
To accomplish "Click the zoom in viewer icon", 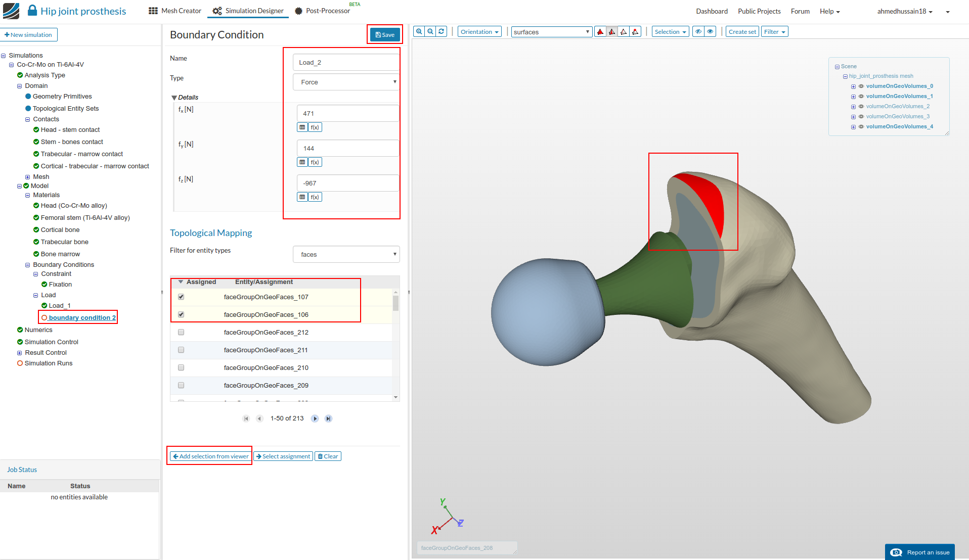I will tap(419, 31).
